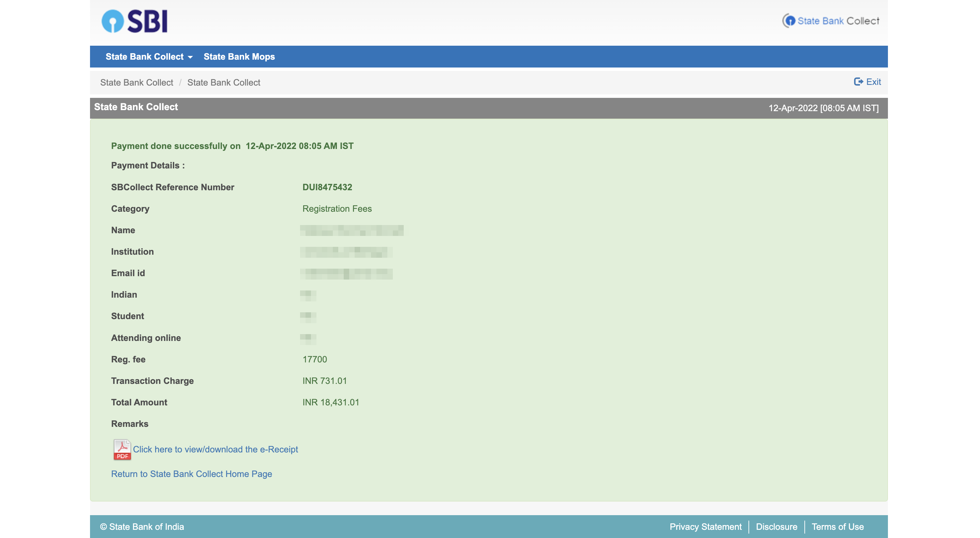Click the Total Amount value INR 18,431.01
This screenshot has height=538, width=980.
330,402
